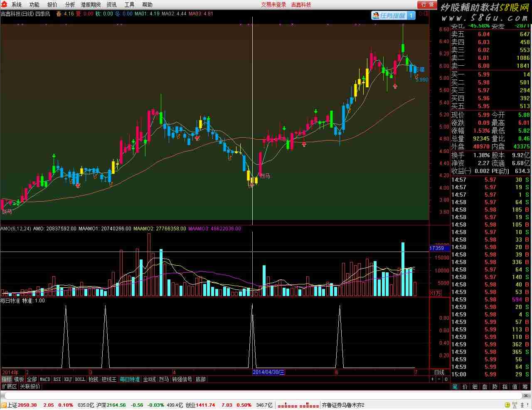
Task: Switch to the MACD indicator tab
Action: tap(45, 379)
